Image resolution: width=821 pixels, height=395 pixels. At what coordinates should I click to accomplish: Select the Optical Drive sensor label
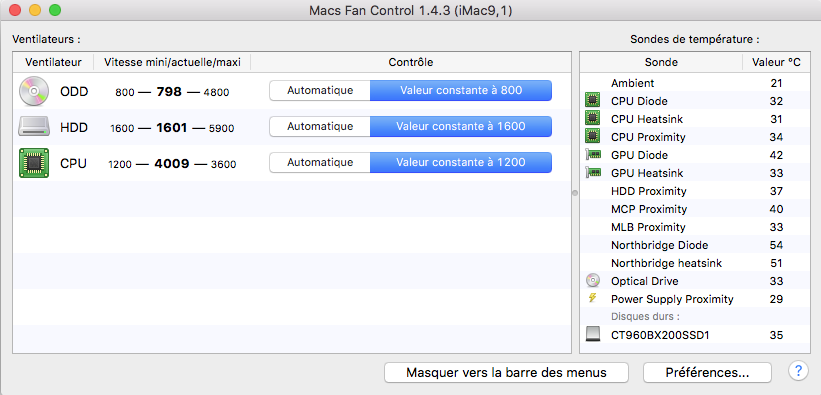645,281
